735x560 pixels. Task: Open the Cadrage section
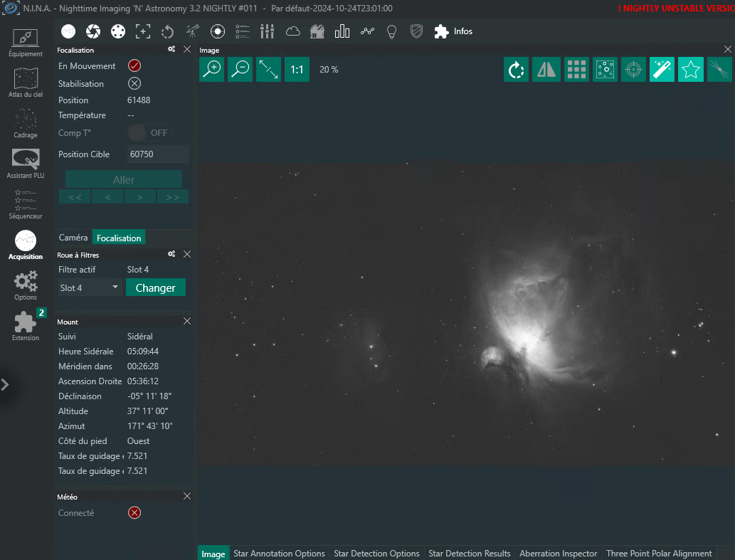(x=26, y=124)
